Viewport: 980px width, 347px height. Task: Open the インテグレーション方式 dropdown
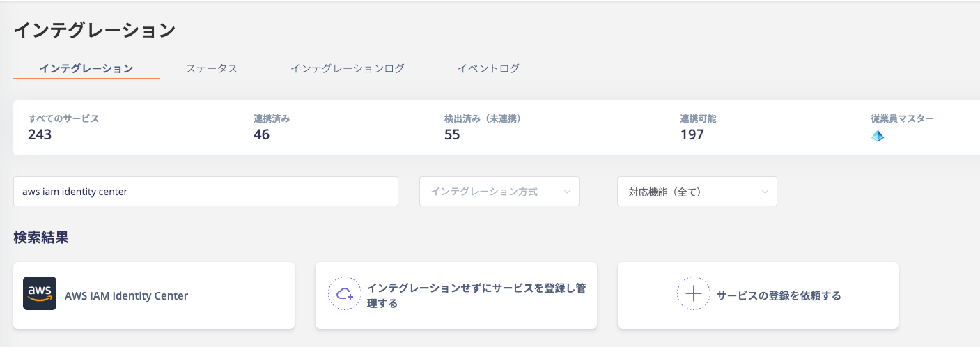[x=499, y=191]
